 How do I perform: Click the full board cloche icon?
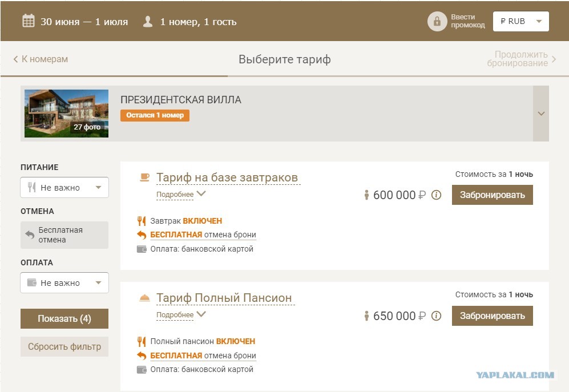[144, 298]
